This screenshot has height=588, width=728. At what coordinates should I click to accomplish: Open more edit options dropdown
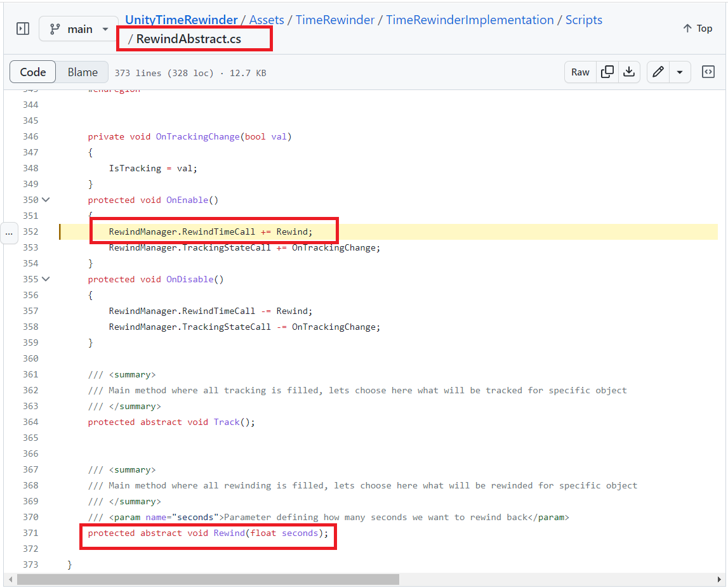click(680, 72)
